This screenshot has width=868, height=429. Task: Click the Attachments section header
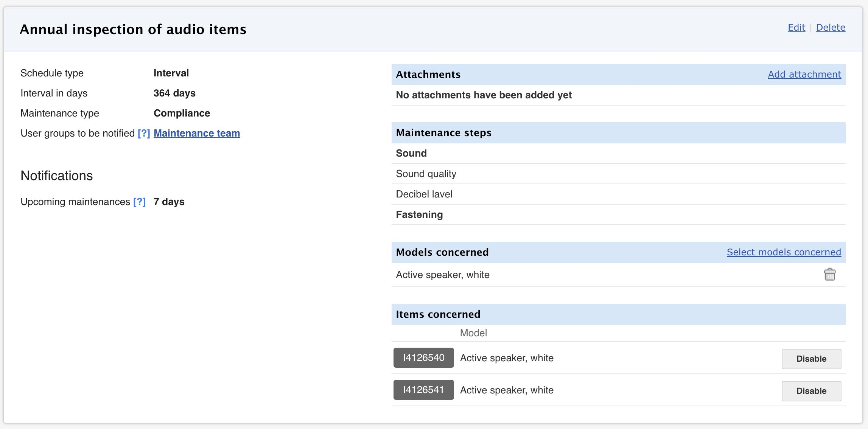click(428, 75)
